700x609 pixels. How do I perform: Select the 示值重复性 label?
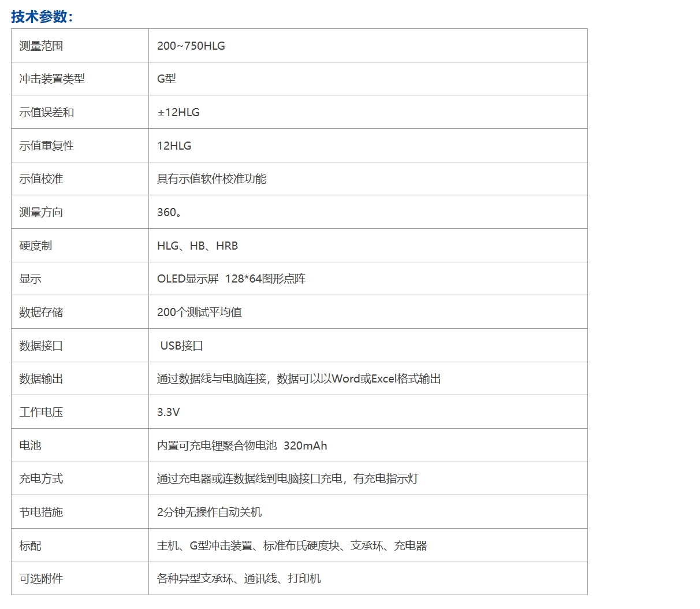47,146
